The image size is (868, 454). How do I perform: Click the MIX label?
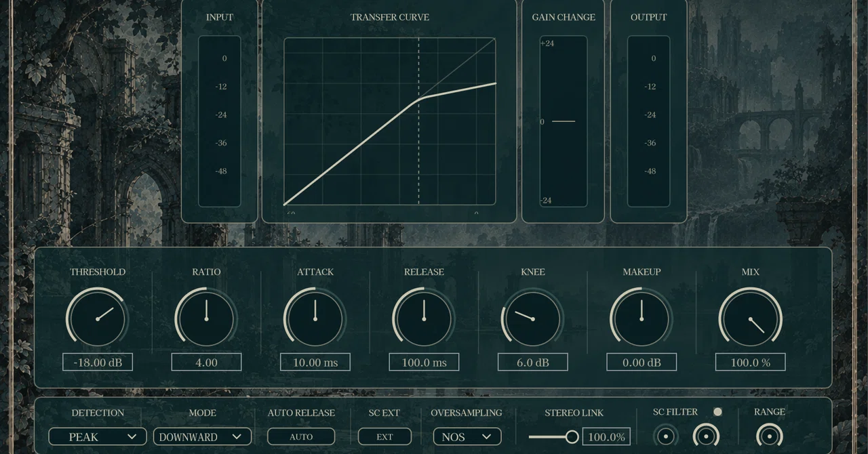pyautogui.click(x=751, y=272)
